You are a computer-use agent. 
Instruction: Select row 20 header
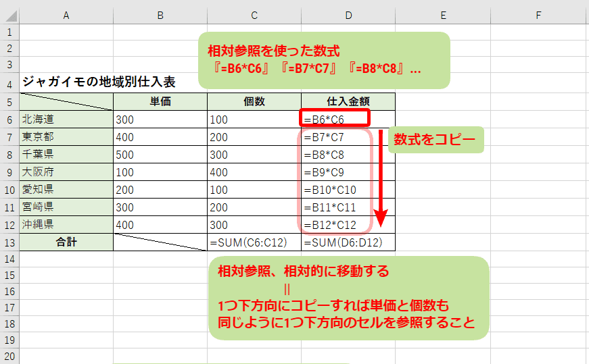(x=9, y=356)
